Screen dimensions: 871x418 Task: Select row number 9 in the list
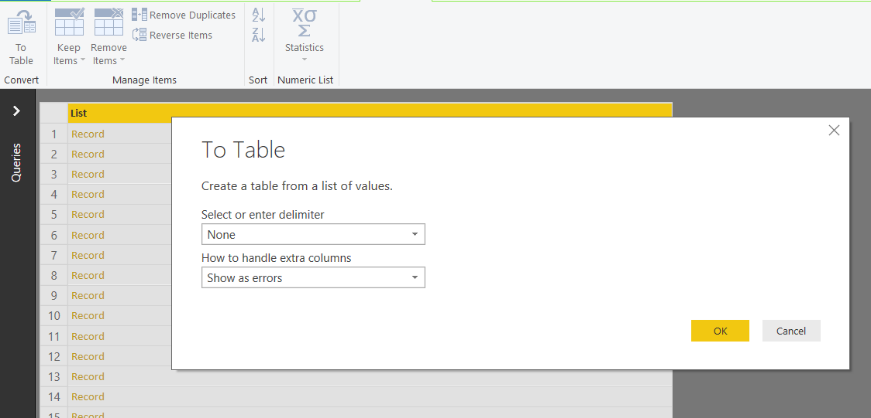(x=54, y=296)
